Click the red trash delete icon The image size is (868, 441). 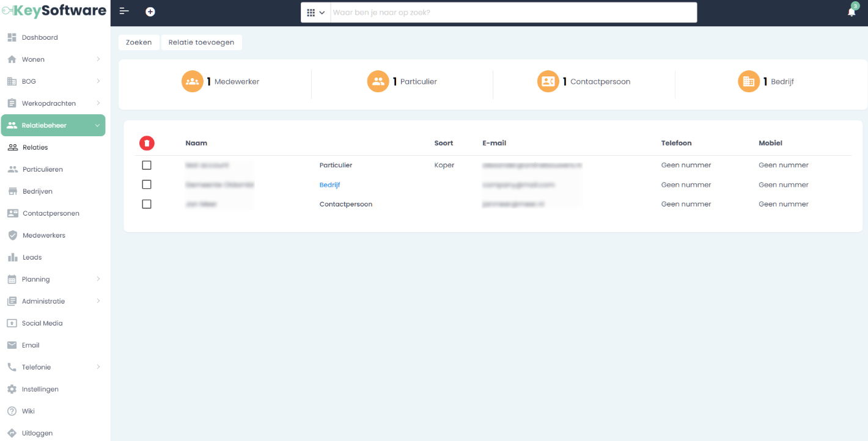147,143
